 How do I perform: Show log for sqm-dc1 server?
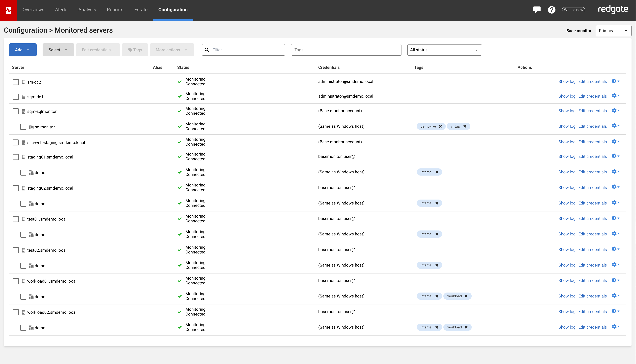pyautogui.click(x=567, y=96)
